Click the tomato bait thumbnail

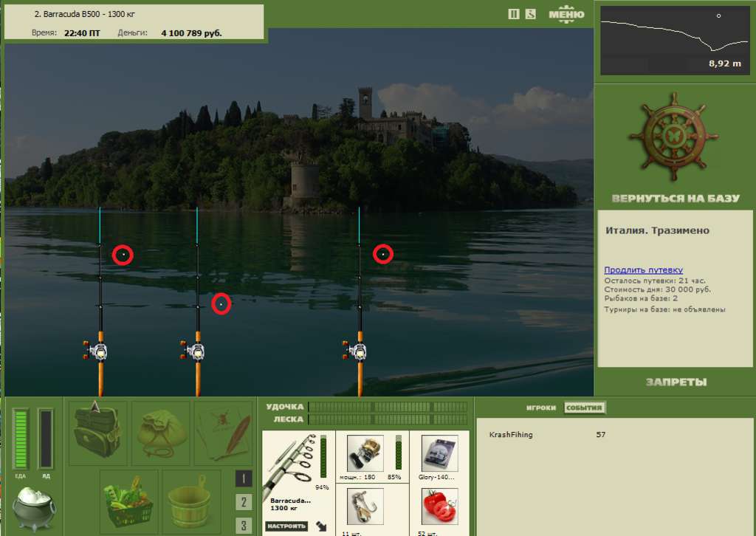[439, 506]
